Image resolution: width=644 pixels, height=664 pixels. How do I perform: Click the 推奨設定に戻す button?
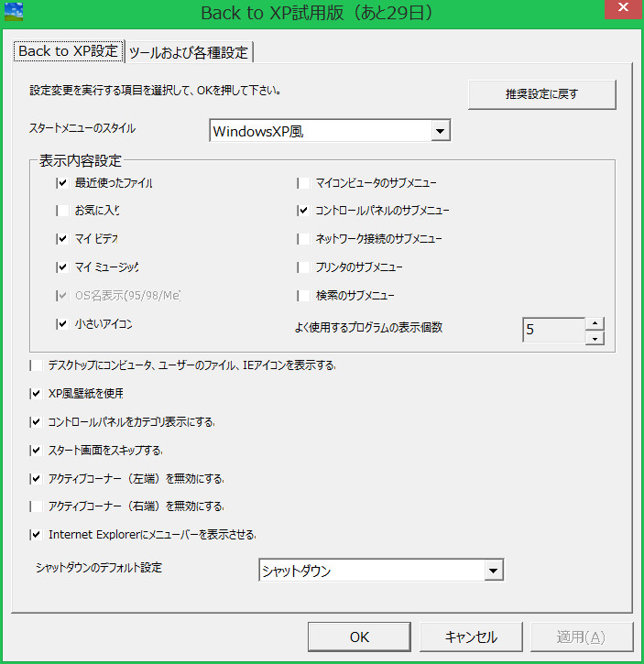[x=542, y=94]
